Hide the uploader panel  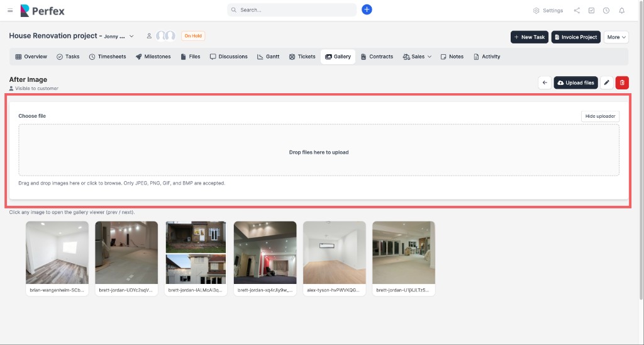tap(599, 116)
